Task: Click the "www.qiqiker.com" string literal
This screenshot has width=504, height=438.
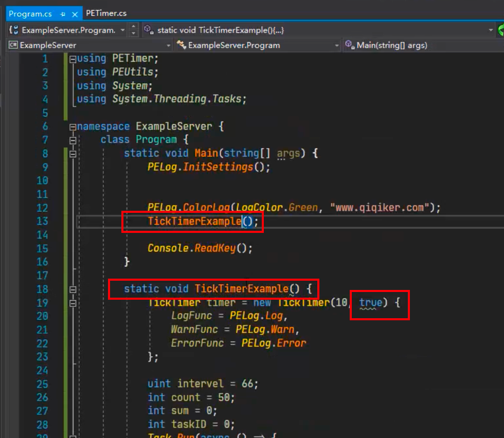Action: [380, 208]
